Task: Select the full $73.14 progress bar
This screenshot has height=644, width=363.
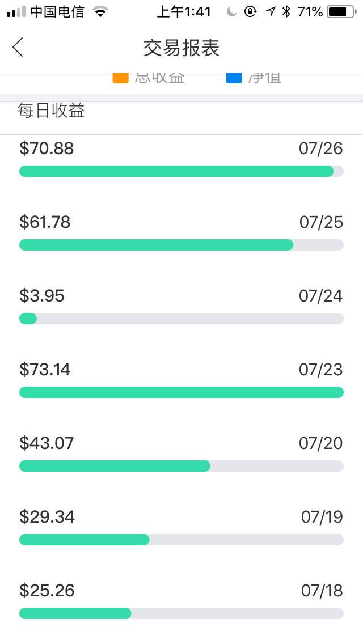Action: 181,392
